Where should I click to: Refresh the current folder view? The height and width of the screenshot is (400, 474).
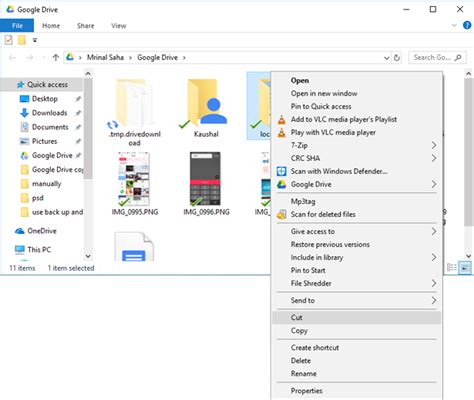click(x=397, y=58)
